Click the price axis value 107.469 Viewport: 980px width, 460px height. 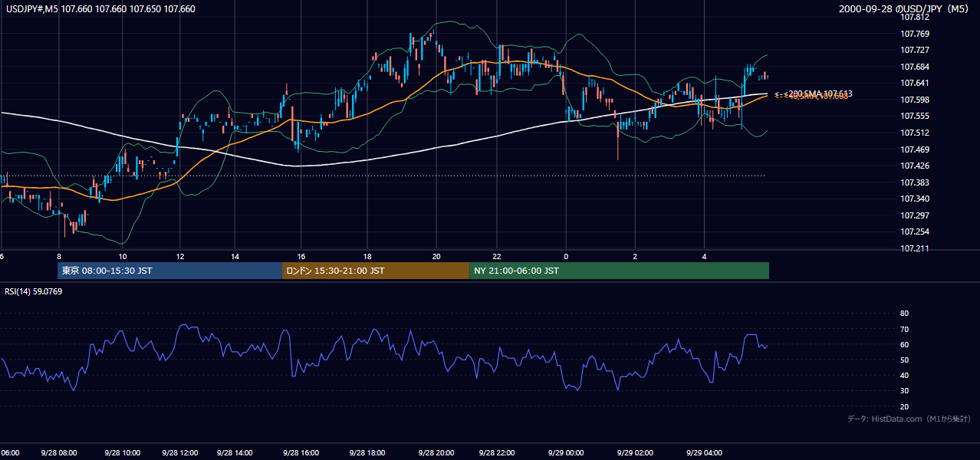click(x=915, y=149)
